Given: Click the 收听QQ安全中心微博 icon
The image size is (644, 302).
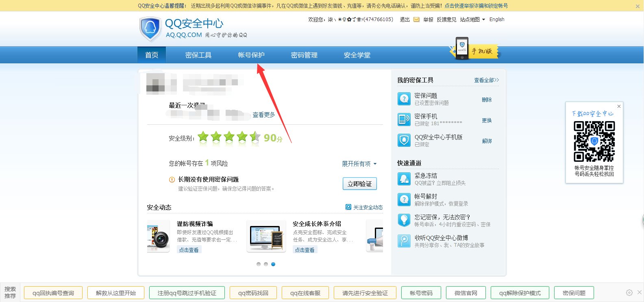Looking at the screenshot, I should pyautogui.click(x=404, y=241).
